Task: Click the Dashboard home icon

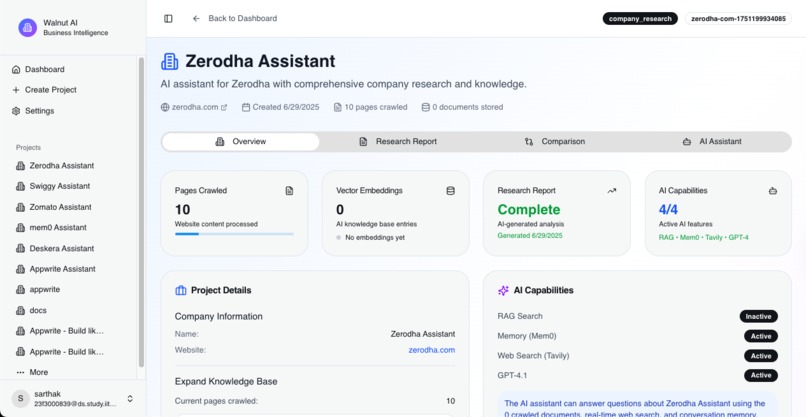Action: point(16,69)
